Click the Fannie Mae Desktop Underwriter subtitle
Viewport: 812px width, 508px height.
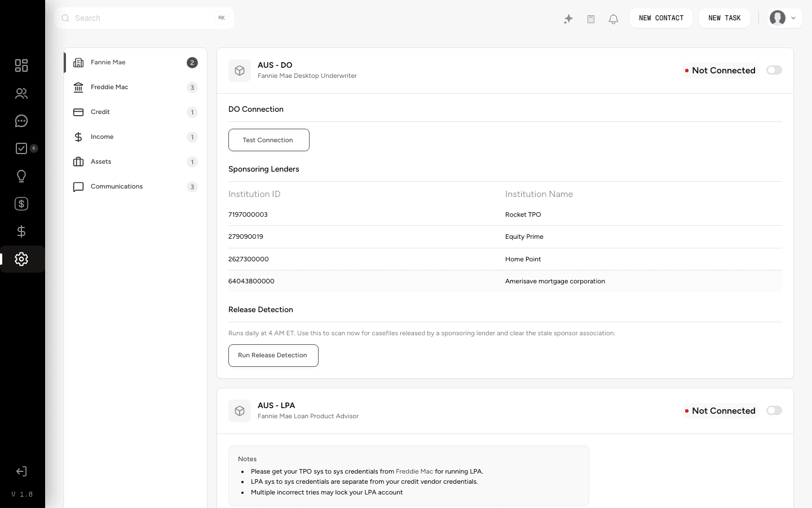[307, 76]
